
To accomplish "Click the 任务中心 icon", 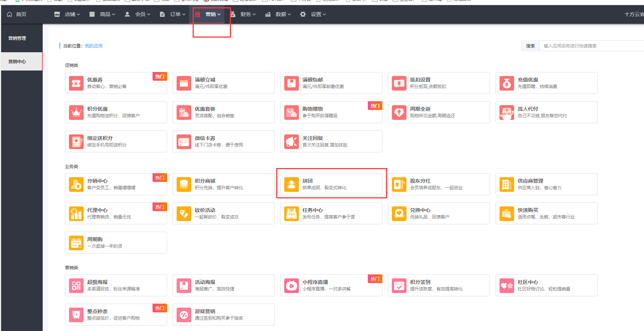I will (x=292, y=214).
